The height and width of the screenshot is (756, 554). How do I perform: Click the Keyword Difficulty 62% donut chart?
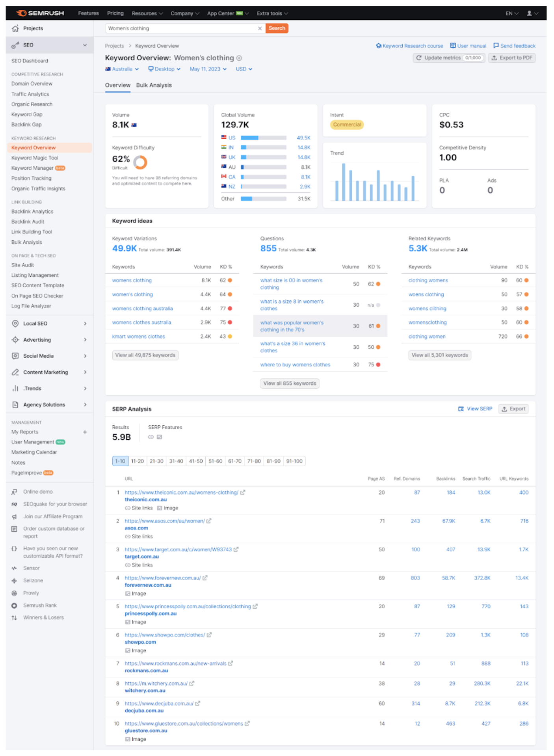pos(140,162)
